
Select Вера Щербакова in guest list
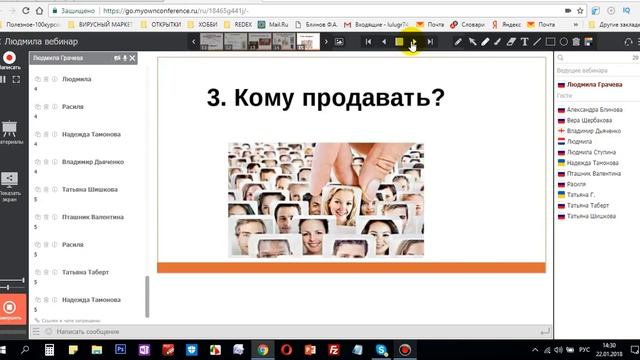(589, 120)
